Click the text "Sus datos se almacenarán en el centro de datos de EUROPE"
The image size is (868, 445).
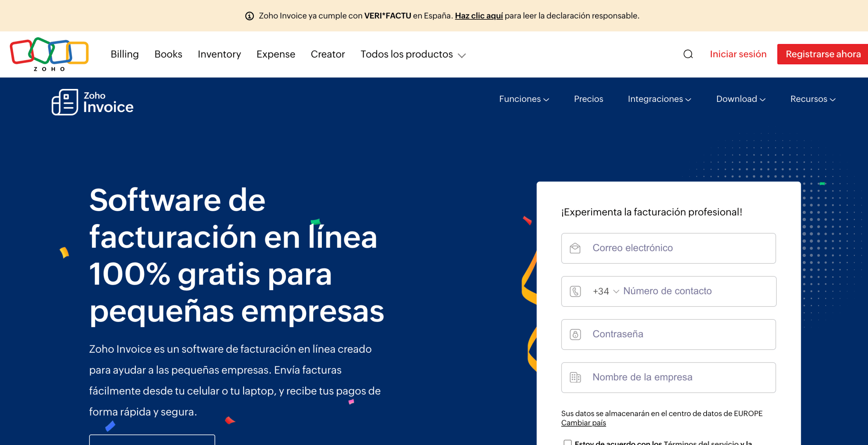[x=662, y=413]
